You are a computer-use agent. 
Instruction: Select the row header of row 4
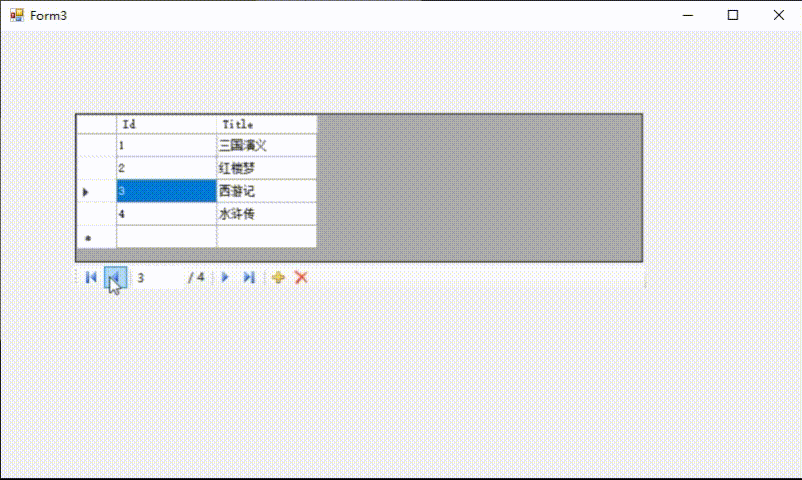97,213
